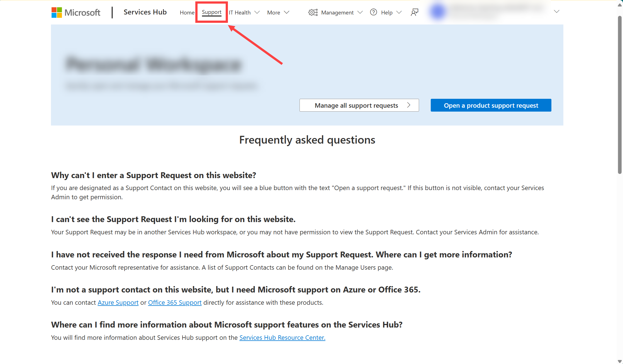Click the Support navigation tab
The image size is (623, 364).
pyautogui.click(x=212, y=12)
